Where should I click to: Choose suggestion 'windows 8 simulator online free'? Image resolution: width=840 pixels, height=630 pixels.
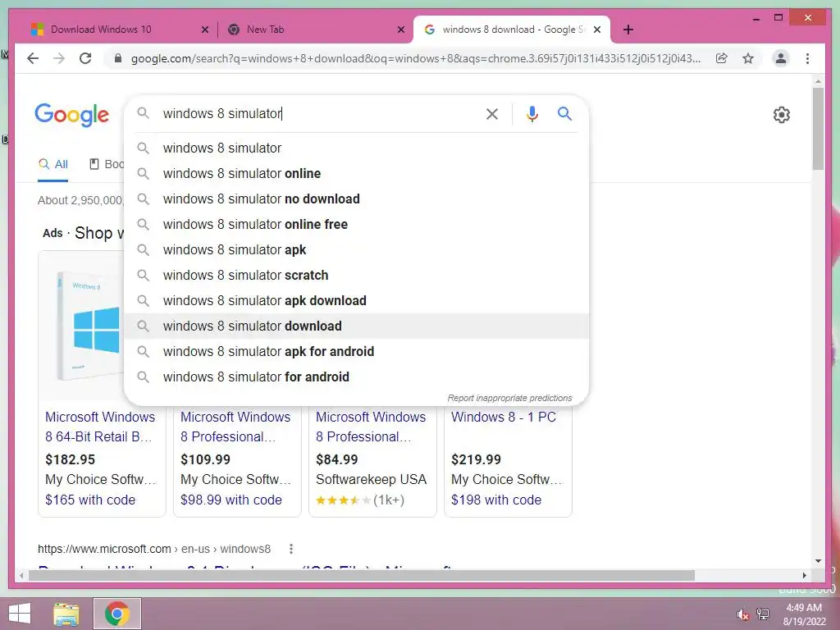(x=356, y=225)
